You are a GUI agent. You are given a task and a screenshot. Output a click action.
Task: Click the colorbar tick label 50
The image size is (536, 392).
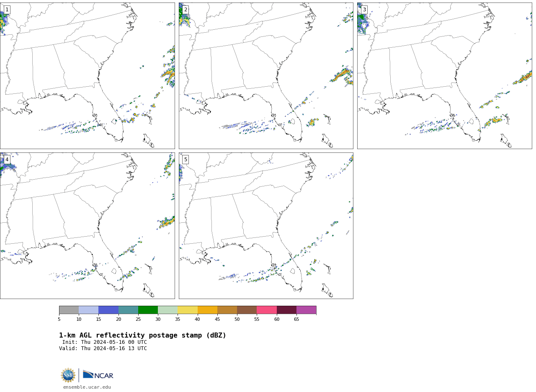[x=237, y=320]
